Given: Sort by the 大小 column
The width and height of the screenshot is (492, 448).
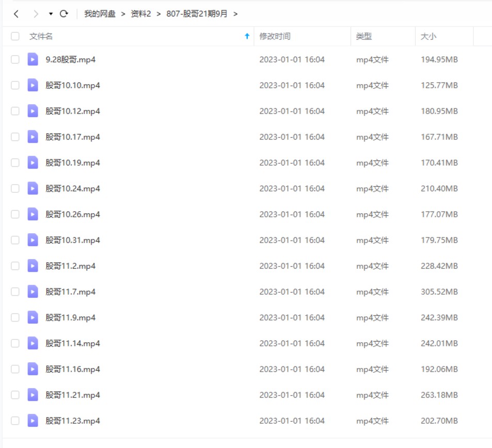Looking at the screenshot, I should [x=428, y=37].
